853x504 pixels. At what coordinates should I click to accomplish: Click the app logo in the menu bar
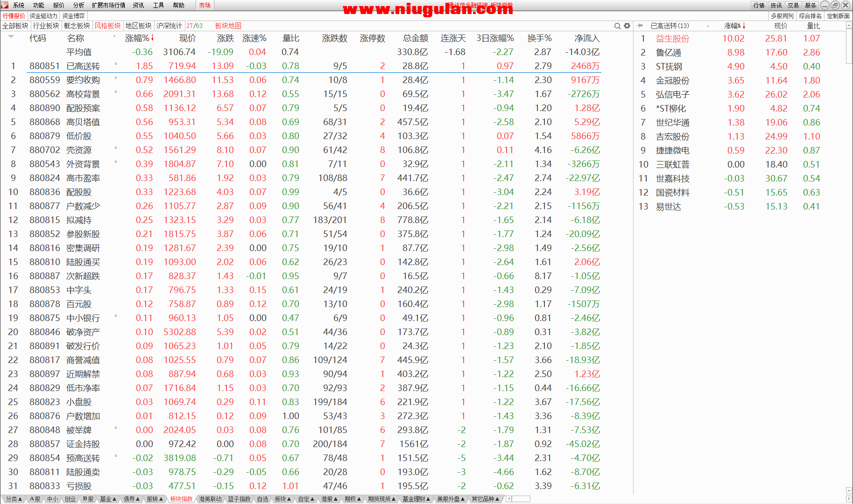(5, 5)
